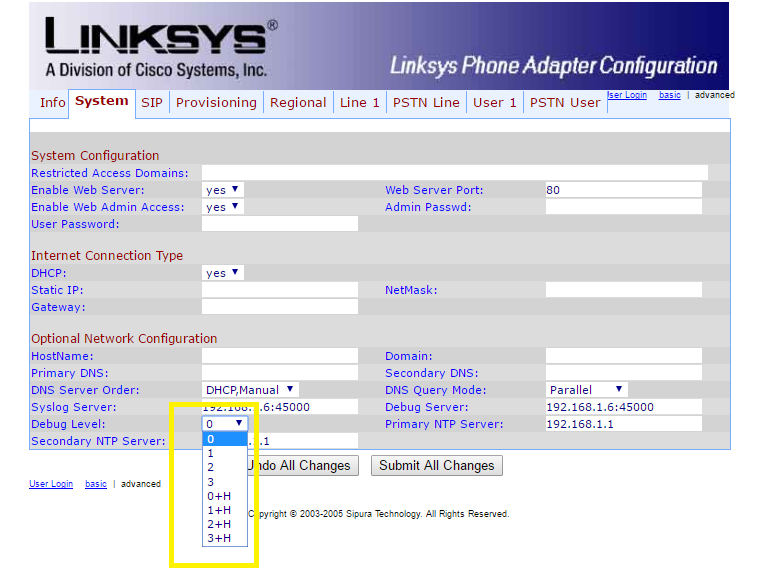Click the NetMask field

point(624,289)
